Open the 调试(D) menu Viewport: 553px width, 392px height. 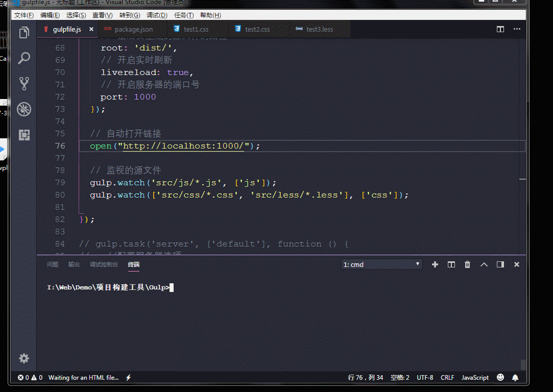click(157, 15)
